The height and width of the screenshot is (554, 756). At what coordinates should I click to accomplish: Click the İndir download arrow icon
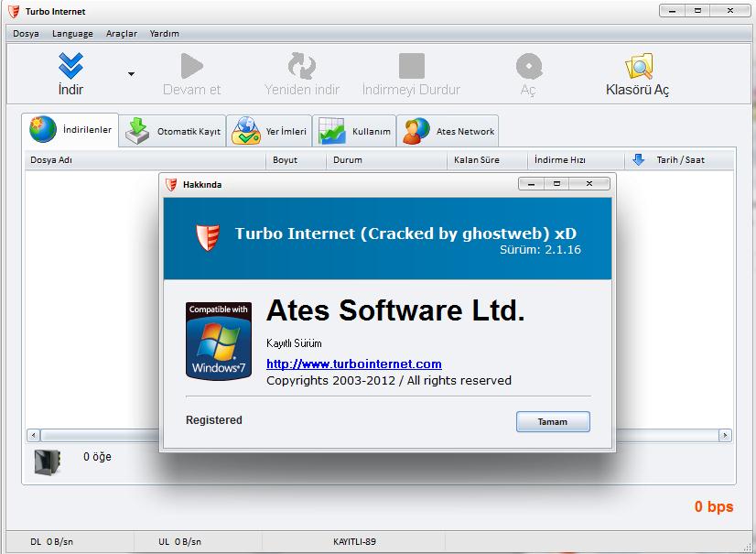[x=70, y=66]
